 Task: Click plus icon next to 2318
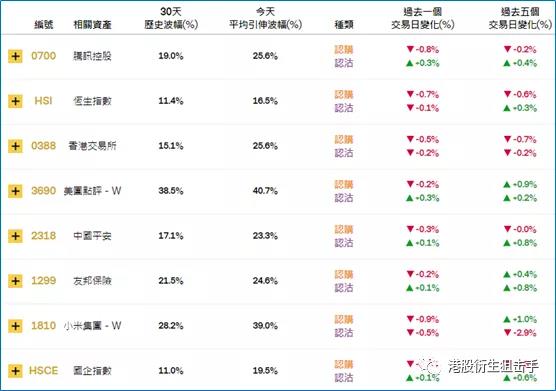tap(15, 236)
